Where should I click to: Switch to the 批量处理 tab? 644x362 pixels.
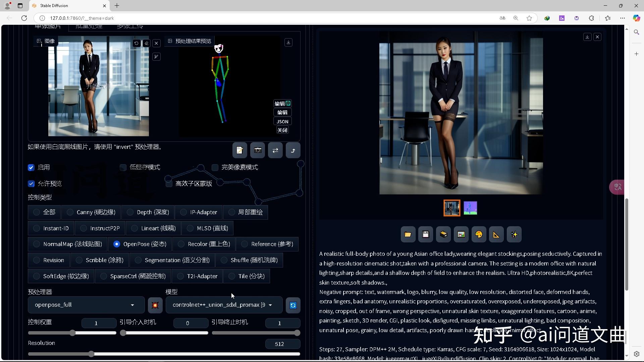coord(89,26)
